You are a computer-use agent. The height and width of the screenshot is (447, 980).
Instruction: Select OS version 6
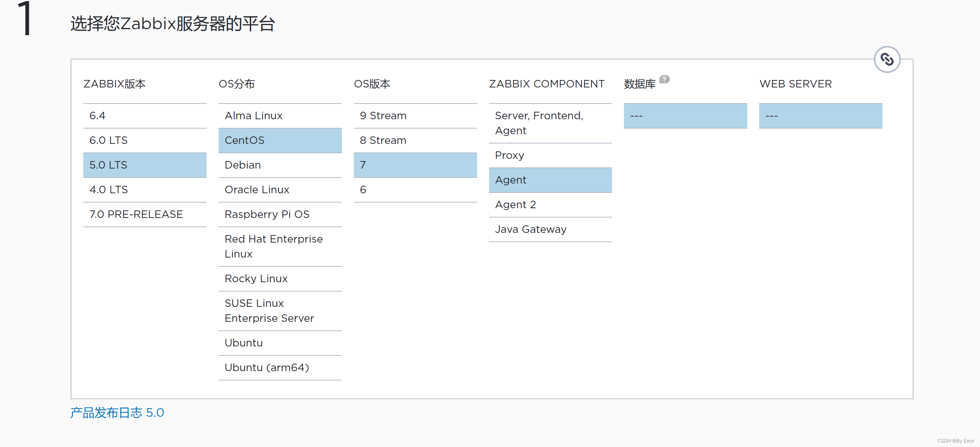415,190
